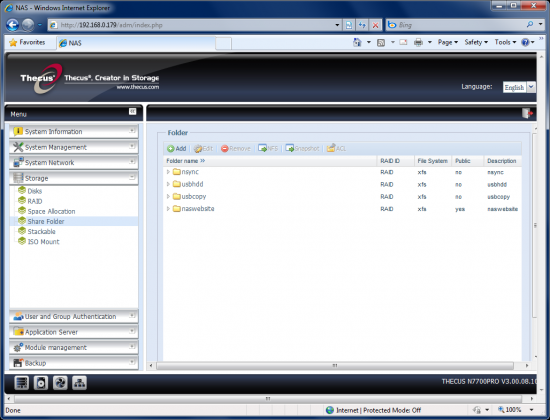Open the System Network menu section

pos(74,162)
